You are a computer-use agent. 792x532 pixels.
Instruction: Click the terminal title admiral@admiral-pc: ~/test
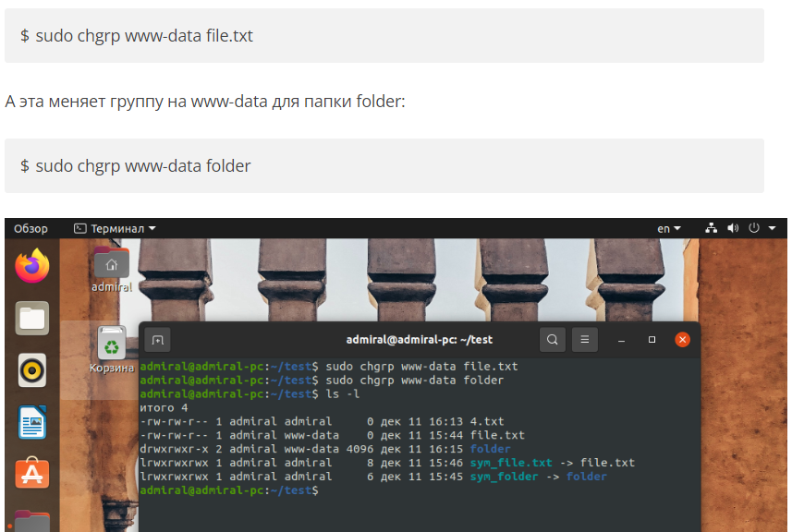click(x=420, y=340)
